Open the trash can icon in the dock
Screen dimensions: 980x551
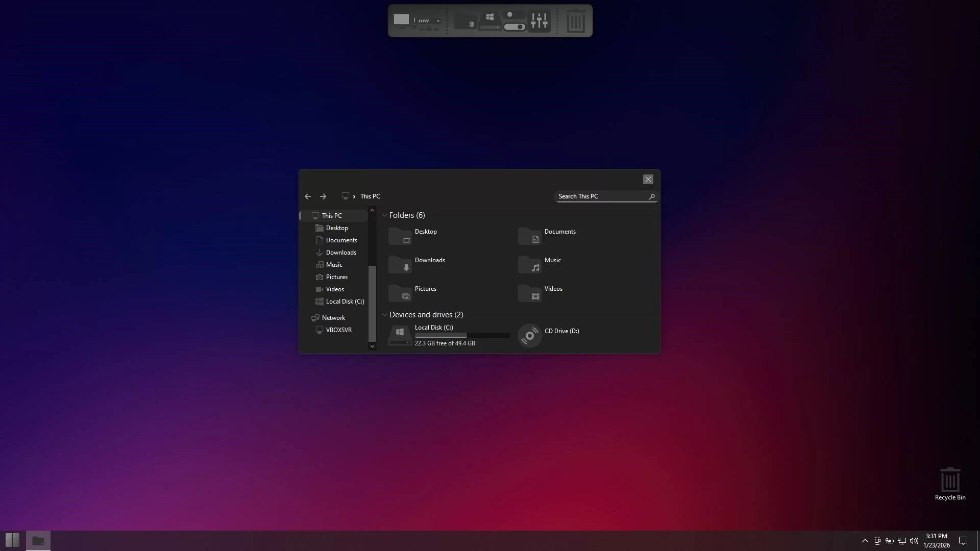pyautogui.click(x=576, y=21)
